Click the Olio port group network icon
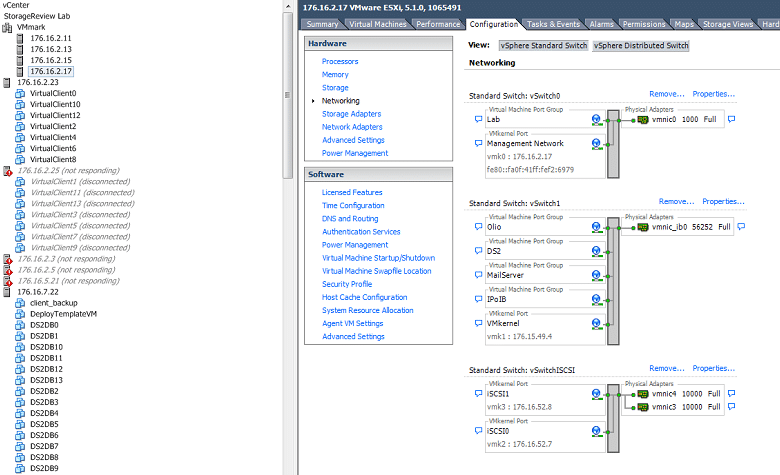The height and width of the screenshot is (475, 780). 596,227
